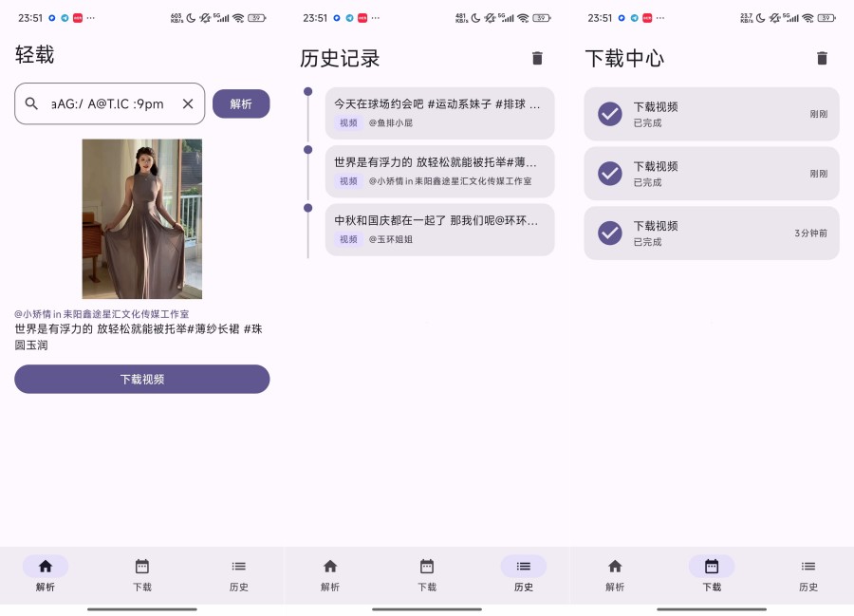This screenshot has width=854, height=616.
Task: Open author link @小矫情 under the thumbnail
Action: tap(102, 314)
